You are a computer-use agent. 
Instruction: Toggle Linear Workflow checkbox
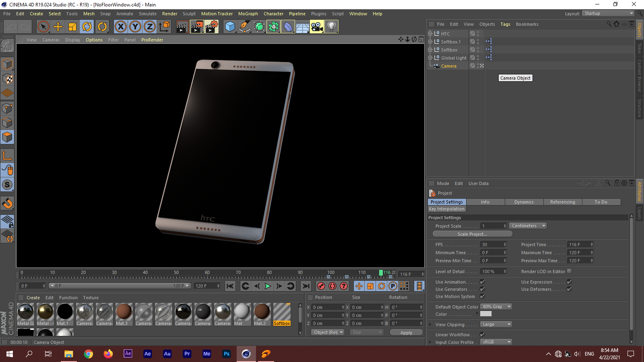point(482,335)
